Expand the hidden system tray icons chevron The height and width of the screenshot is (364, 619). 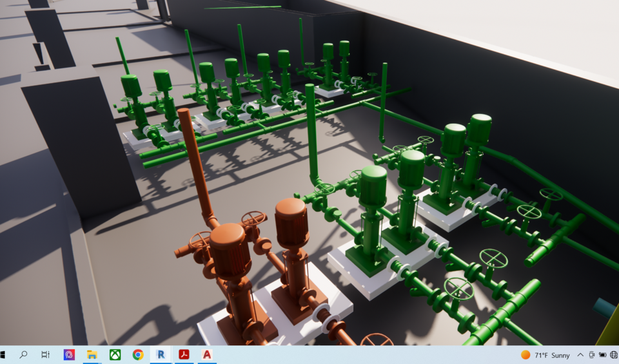coord(580,355)
